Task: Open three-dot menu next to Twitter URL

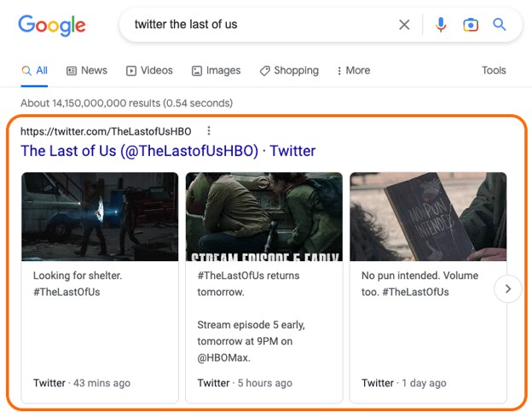Action: tap(209, 131)
